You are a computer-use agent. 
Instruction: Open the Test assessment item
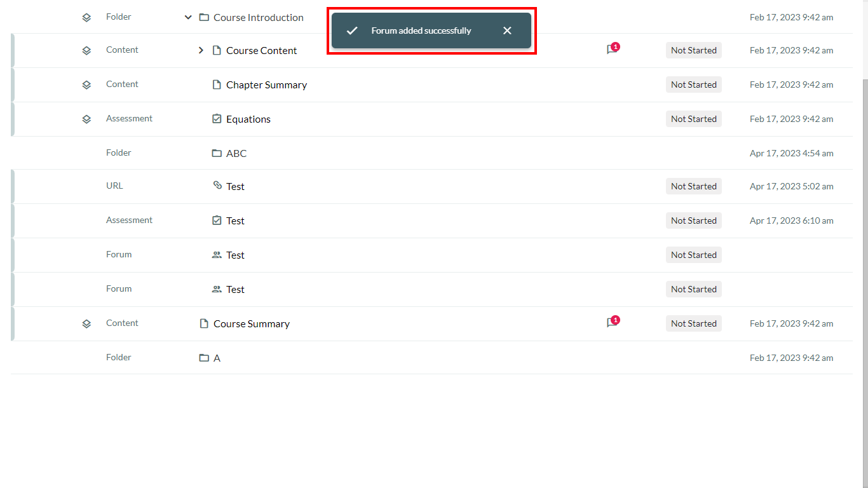pyautogui.click(x=235, y=220)
